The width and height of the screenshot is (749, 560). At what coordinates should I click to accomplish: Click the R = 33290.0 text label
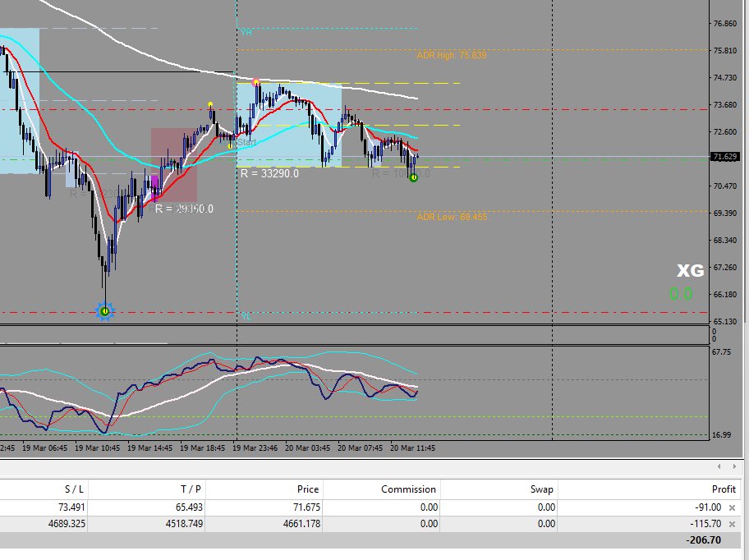269,173
